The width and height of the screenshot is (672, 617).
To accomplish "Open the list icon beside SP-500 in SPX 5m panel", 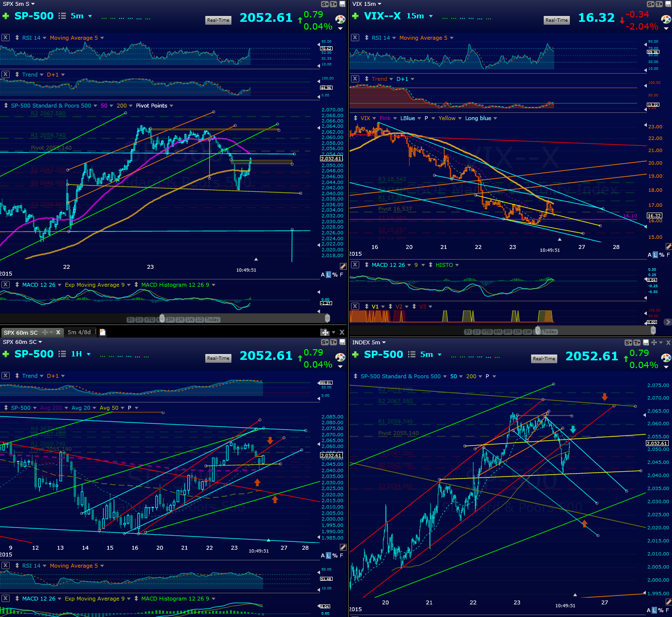I will coord(62,16).
